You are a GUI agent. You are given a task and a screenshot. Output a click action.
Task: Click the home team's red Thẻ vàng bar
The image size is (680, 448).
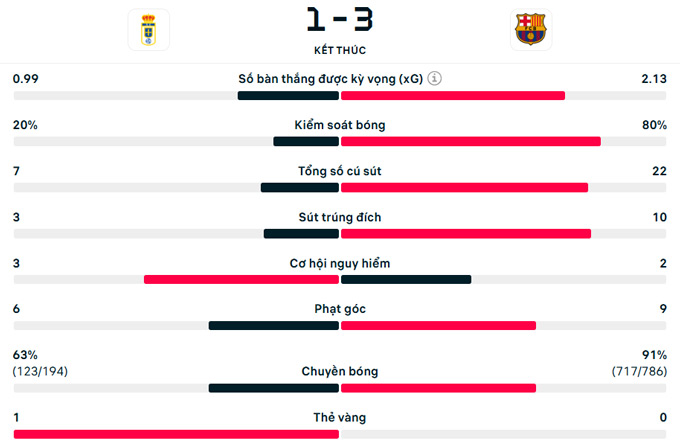point(176,434)
